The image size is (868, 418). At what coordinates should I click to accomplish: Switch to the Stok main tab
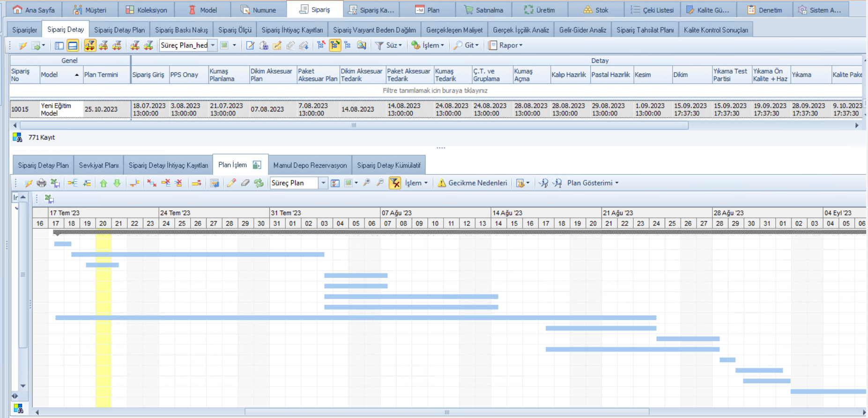[x=596, y=10]
